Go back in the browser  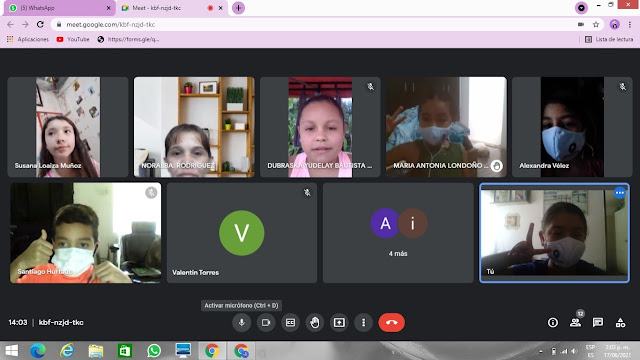(x=10, y=24)
